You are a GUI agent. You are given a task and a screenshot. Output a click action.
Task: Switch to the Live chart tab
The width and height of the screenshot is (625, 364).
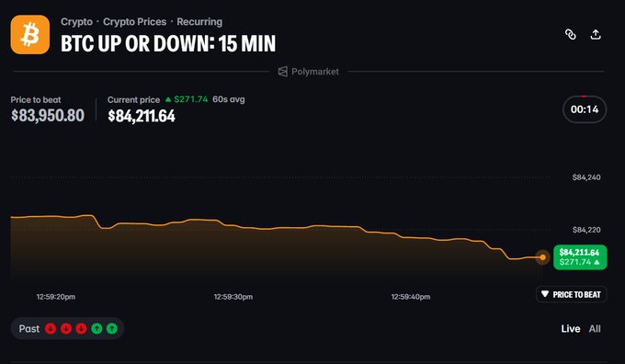571,328
